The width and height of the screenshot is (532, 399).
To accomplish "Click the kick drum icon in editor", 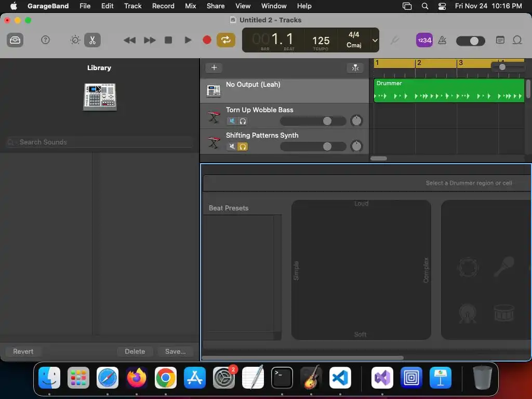I will [x=468, y=313].
